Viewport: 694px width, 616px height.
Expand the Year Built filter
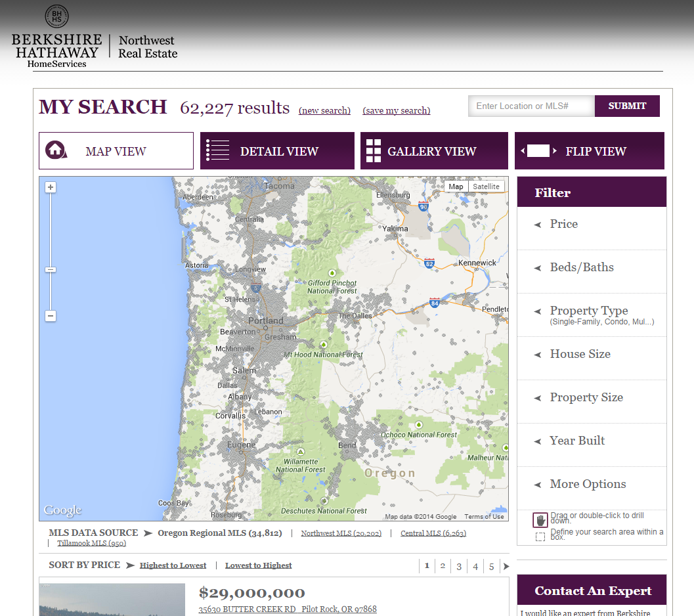point(592,445)
